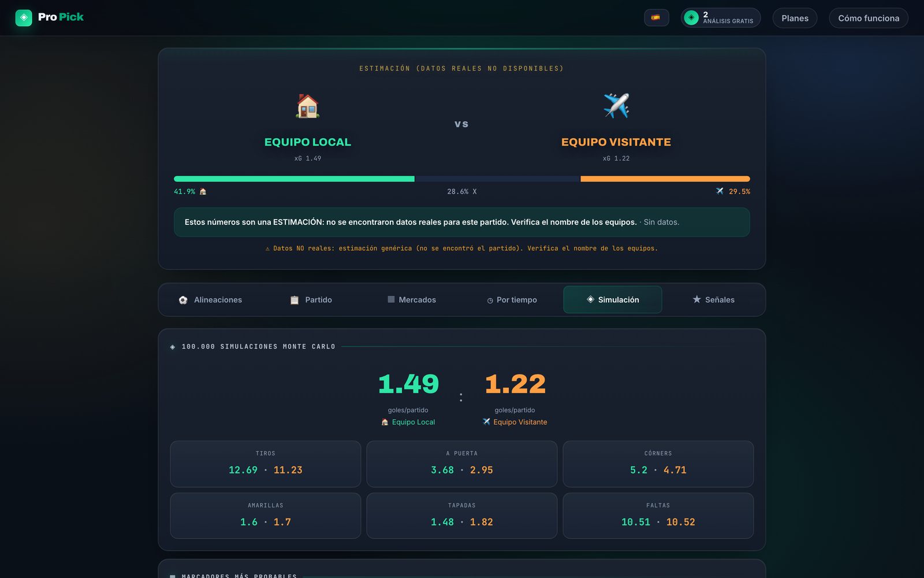Click the Pro Pick logo icon

[x=24, y=18]
